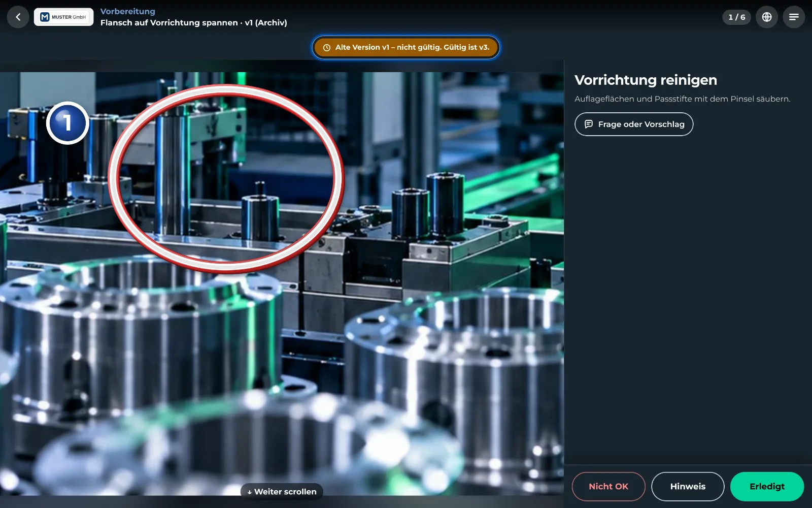Open the Vorbereitung breadcrumb link
Screen dimensions: 812x508
pos(128,11)
